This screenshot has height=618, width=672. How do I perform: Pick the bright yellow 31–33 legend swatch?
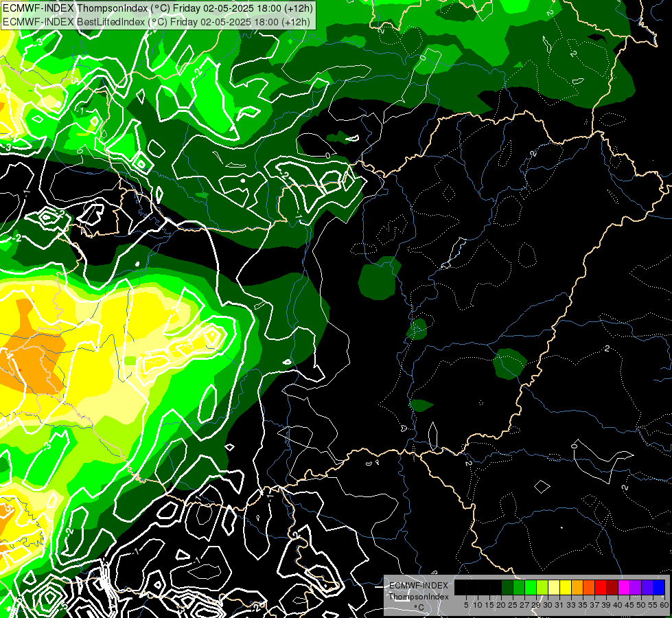pos(566,587)
